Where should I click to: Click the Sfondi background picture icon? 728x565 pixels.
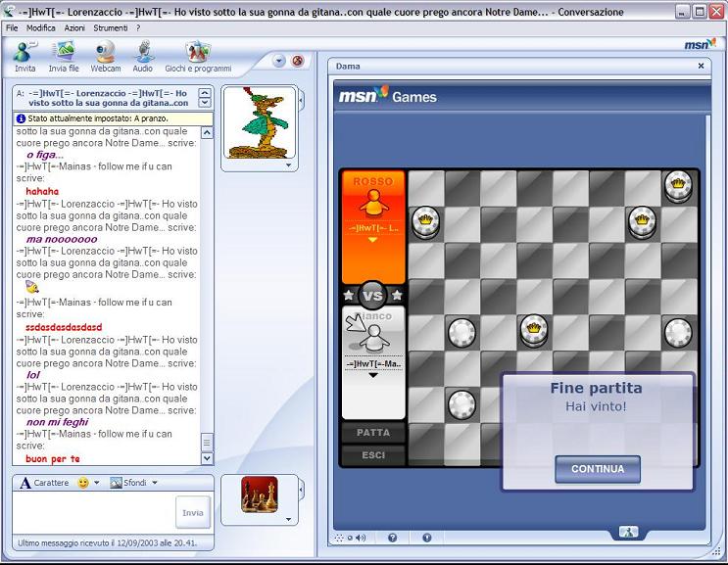[116, 483]
